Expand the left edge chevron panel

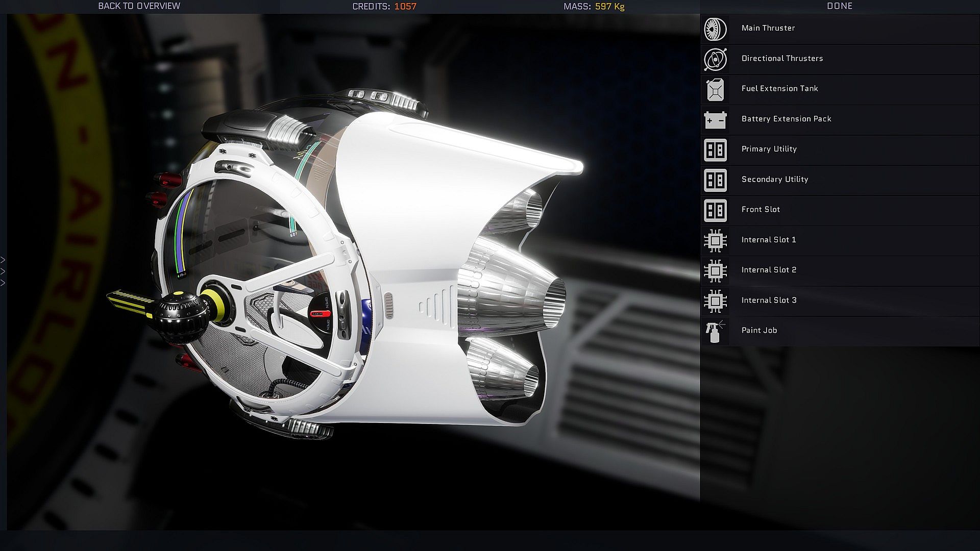pos(3,271)
